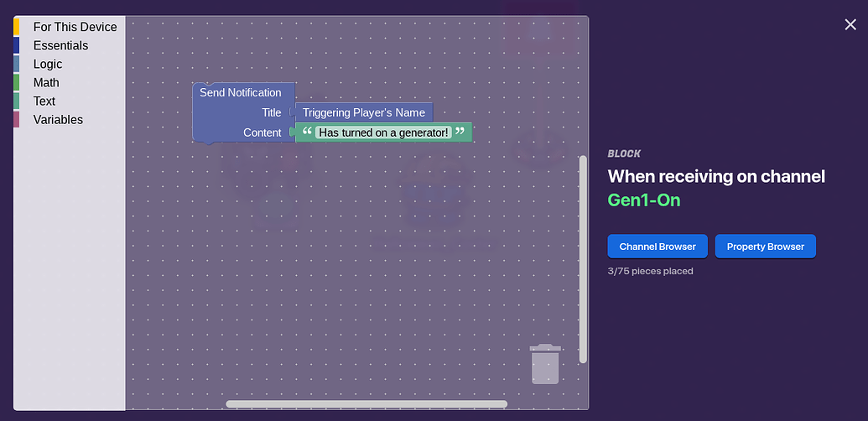This screenshot has width=868, height=421.
Task: Click the pink Variables category color swatch
Action: [x=17, y=119]
